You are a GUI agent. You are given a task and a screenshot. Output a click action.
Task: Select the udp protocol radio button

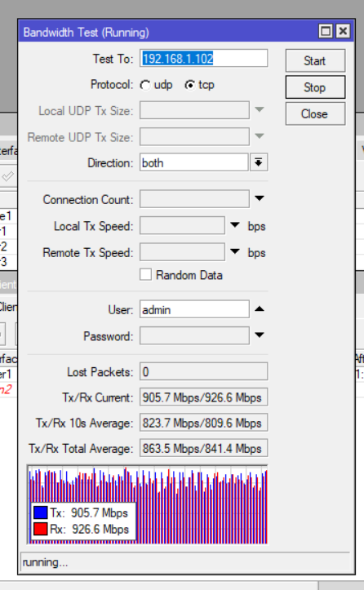click(145, 86)
